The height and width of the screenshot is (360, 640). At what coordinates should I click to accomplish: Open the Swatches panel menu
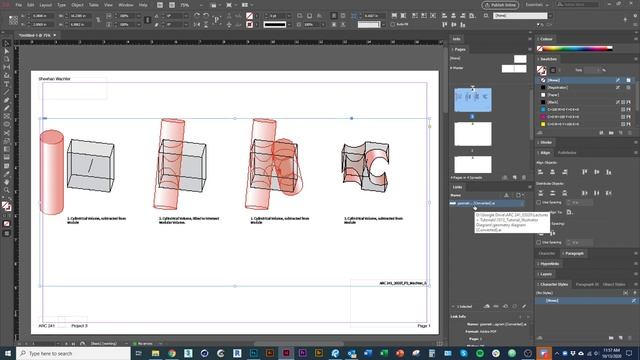tap(636, 59)
